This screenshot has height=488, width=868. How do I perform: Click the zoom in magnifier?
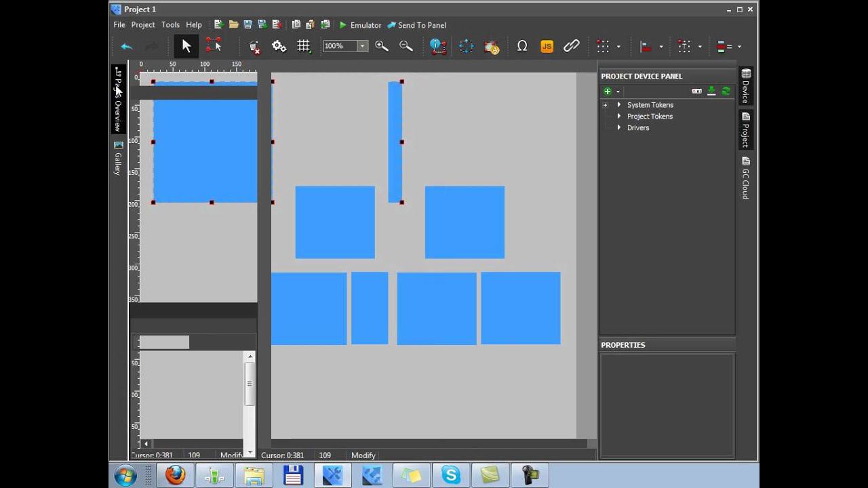coord(382,46)
